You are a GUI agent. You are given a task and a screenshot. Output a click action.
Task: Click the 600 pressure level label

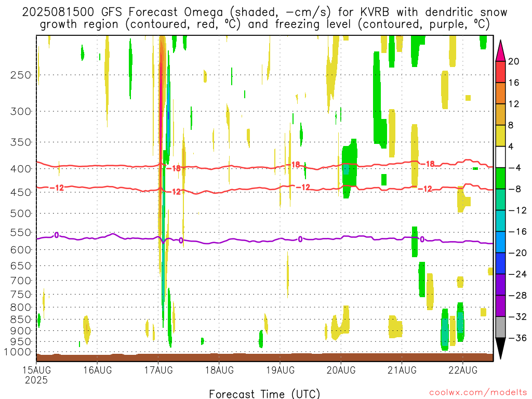[21, 250]
